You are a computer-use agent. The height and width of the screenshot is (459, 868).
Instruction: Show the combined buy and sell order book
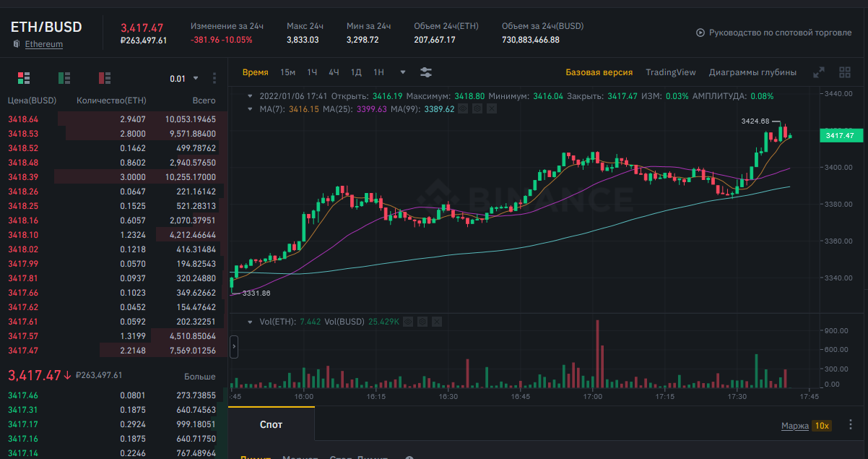tap(24, 78)
